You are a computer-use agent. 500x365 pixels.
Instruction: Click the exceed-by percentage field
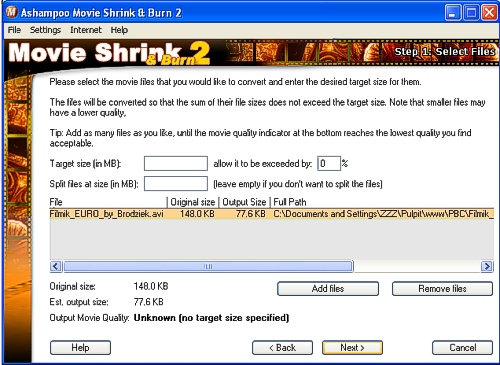[x=329, y=164]
